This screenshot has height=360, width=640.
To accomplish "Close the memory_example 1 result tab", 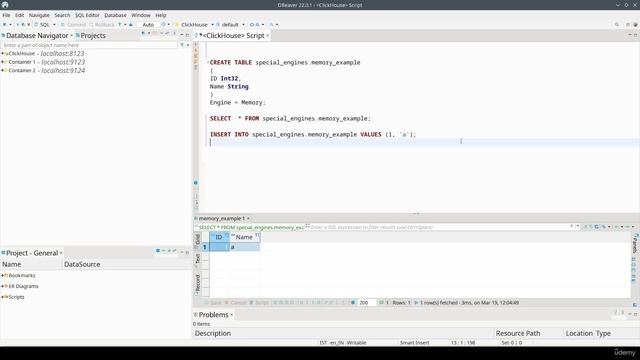I will pyautogui.click(x=248, y=218).
